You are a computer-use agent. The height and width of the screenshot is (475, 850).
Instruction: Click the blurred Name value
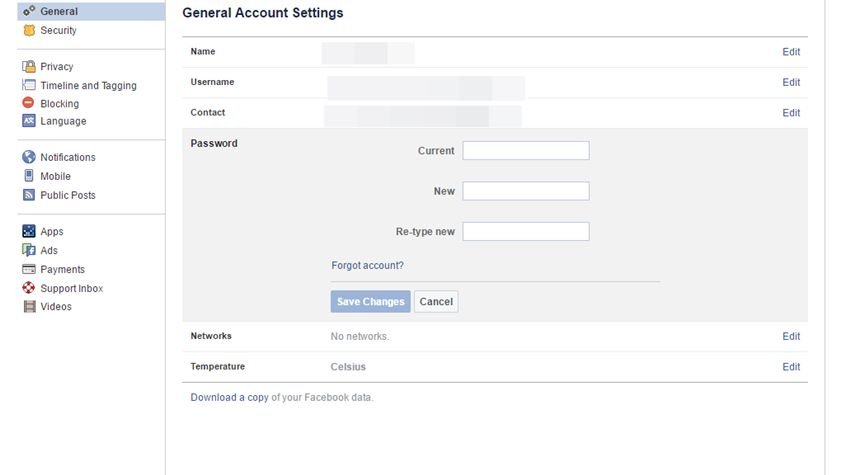(368, 53)
